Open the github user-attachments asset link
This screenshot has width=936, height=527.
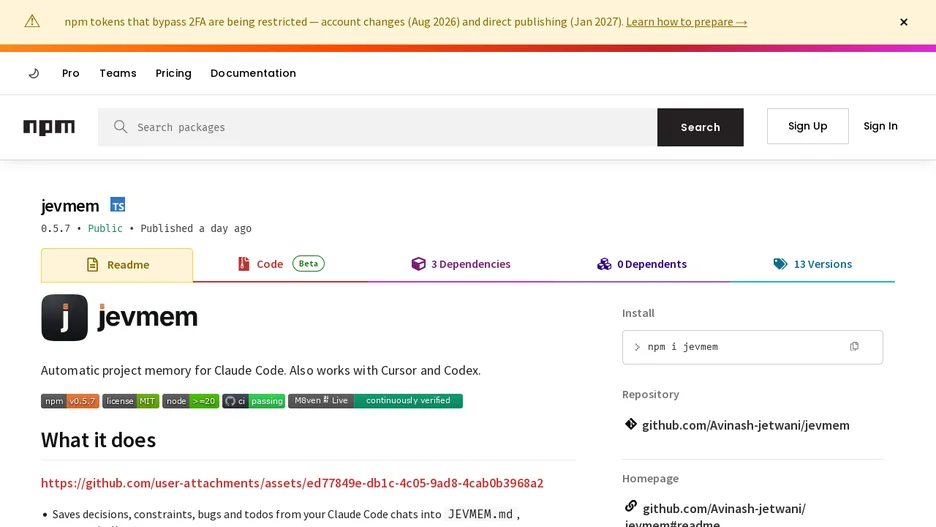point(292,483)
